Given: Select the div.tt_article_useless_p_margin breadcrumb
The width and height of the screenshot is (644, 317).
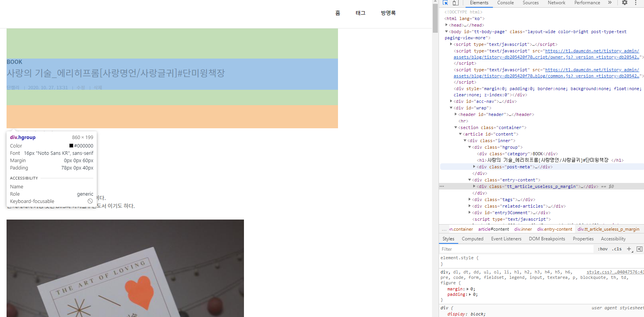Looking at the screenshot, I should 608,229.
